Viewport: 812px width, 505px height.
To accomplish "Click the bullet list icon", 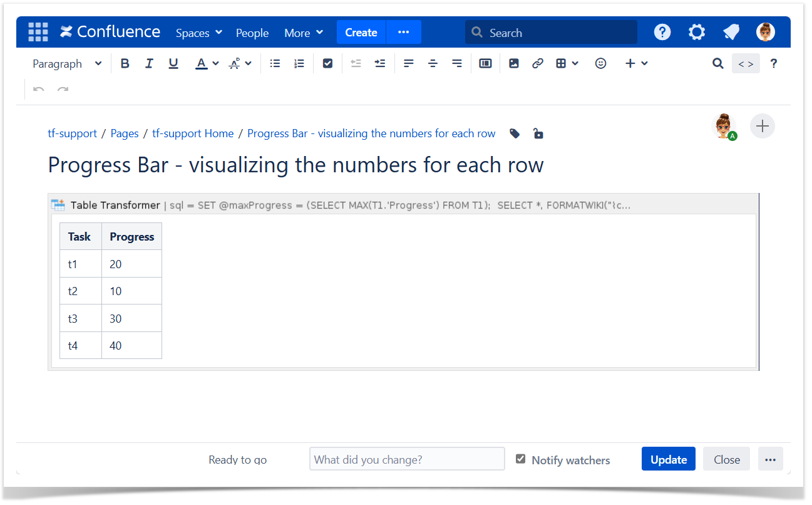I will tap(275, 63).
